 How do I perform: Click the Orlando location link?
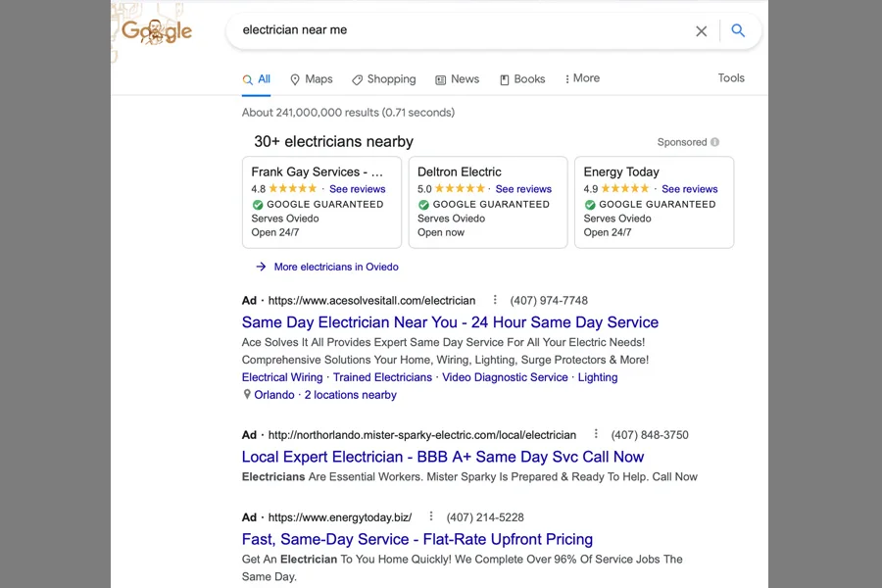tap(274, 395)
